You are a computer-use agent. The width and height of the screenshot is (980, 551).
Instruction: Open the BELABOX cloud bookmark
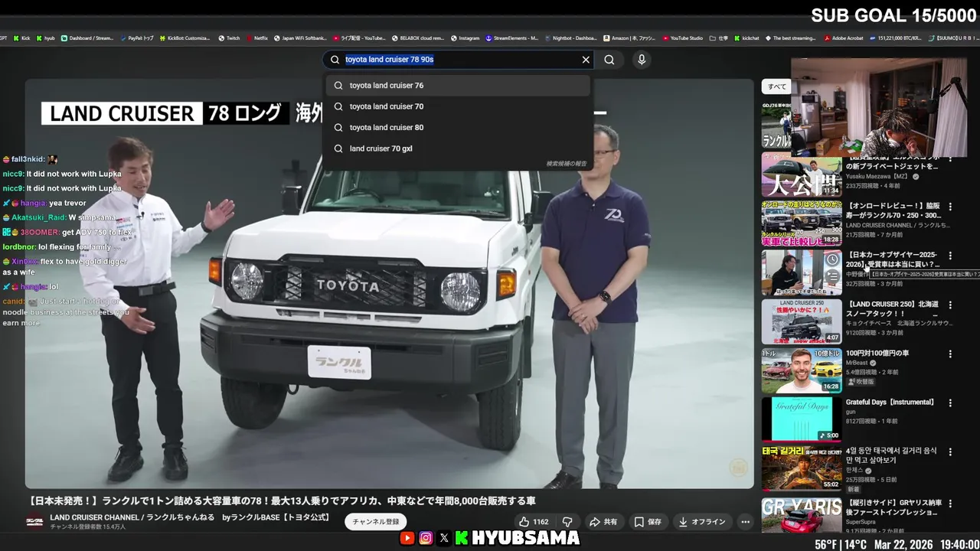click(418, 37)
